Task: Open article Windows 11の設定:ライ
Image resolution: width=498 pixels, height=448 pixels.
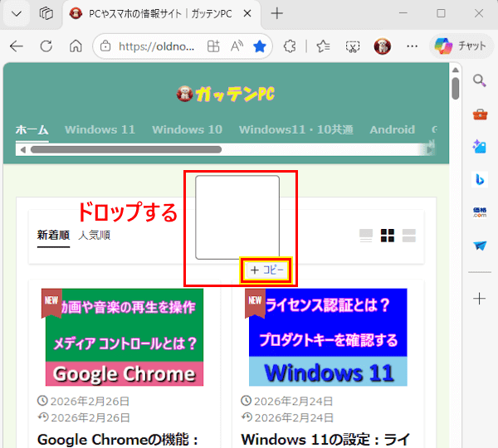Action: tap(326, 440)
